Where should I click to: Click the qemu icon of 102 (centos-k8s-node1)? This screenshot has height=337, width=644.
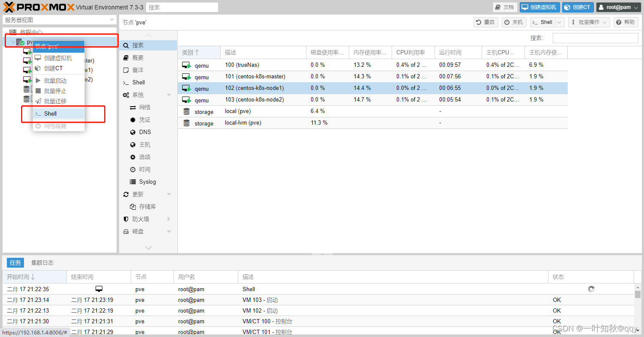[186, 88]
